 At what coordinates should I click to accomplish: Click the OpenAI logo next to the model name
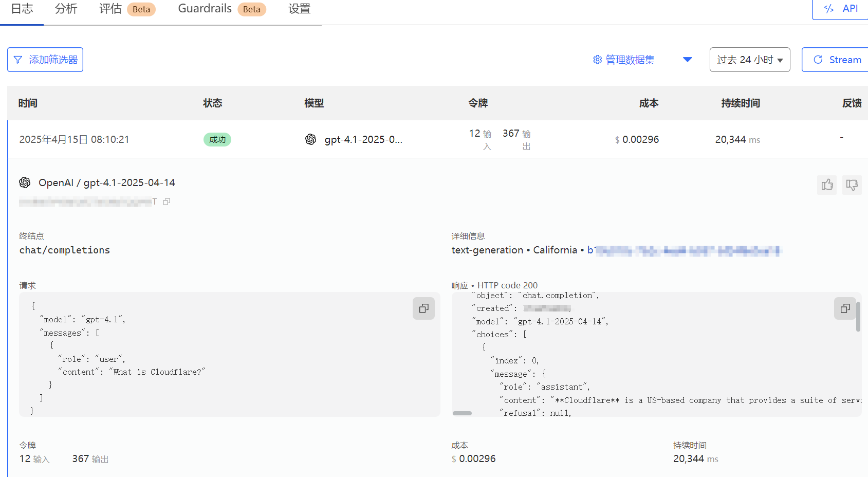pos(24,182)
